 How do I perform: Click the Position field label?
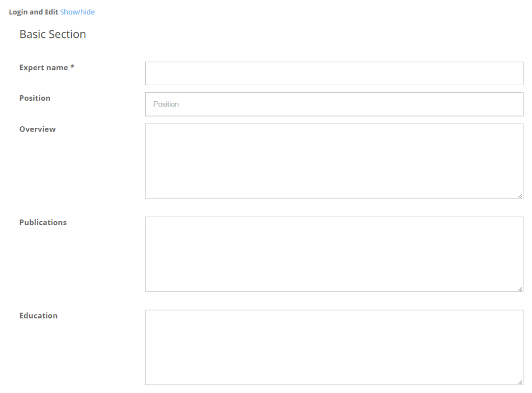pos(35,98)
